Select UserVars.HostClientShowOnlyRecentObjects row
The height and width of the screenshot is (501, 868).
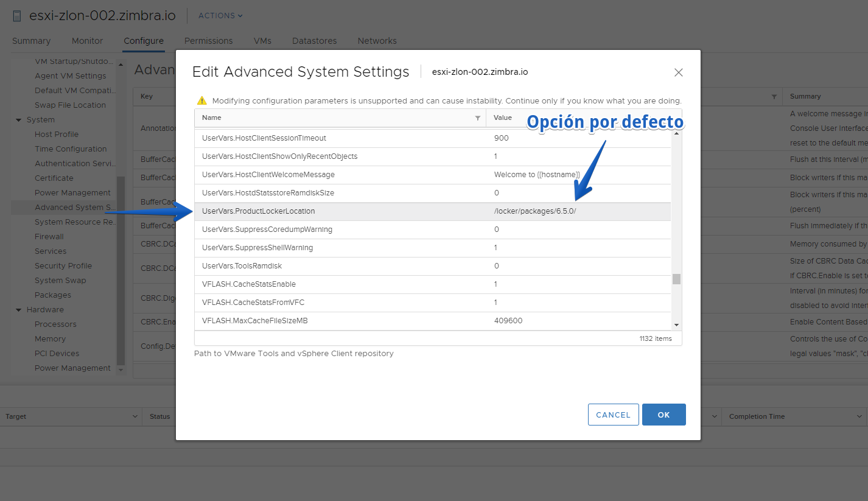[x=433, y=156]
